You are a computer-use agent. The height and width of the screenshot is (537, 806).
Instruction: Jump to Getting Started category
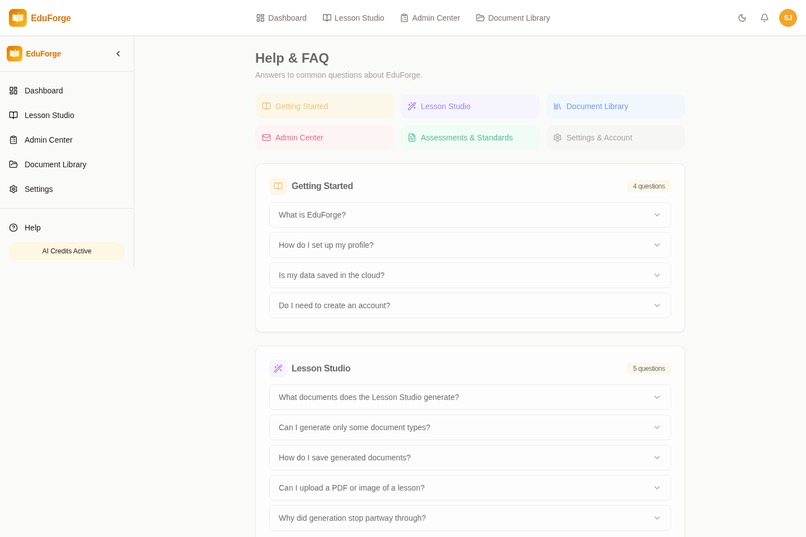[324, 106]
